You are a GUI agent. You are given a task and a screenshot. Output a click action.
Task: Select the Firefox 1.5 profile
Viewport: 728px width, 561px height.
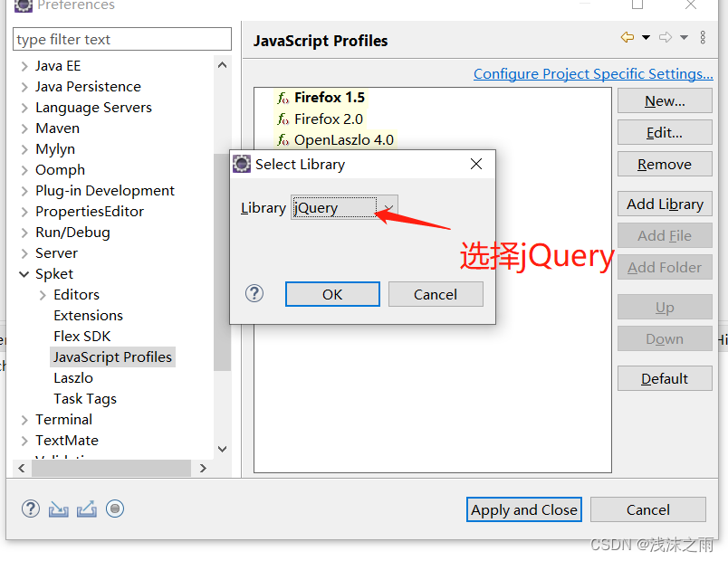tap(330, 98)
